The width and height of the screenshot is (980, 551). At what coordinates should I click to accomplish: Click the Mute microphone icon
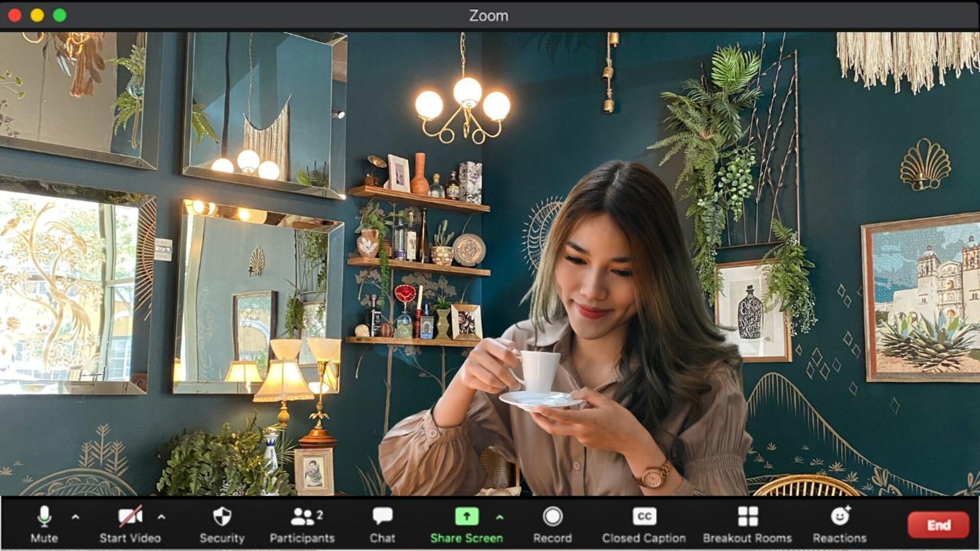[45, 517]
